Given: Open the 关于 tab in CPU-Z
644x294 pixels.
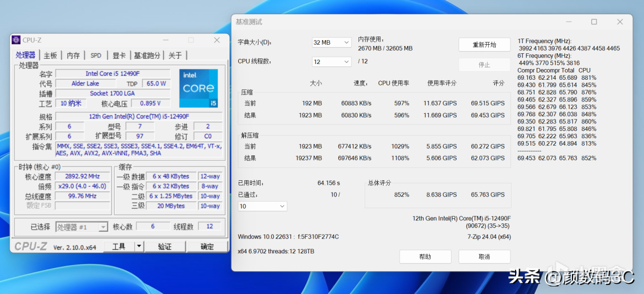Looking at the screenshot, I should click(x=175, y=55).
